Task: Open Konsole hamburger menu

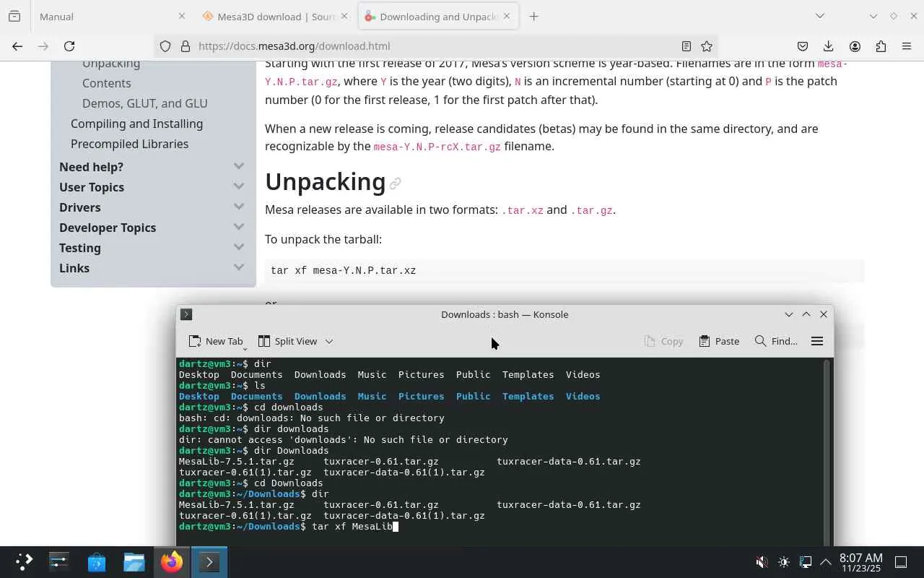Action: [x=817, y=341]
